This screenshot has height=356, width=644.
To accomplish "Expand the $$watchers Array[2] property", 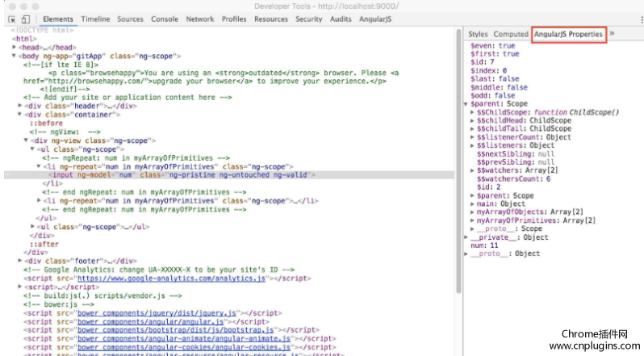I will click(x=472, y=170).
